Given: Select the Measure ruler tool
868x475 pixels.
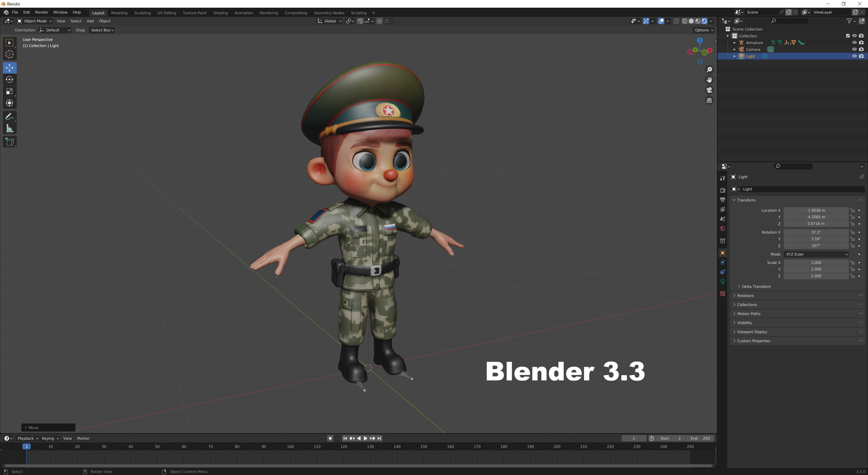Looking at the screenshot, I should coord(9,128).
